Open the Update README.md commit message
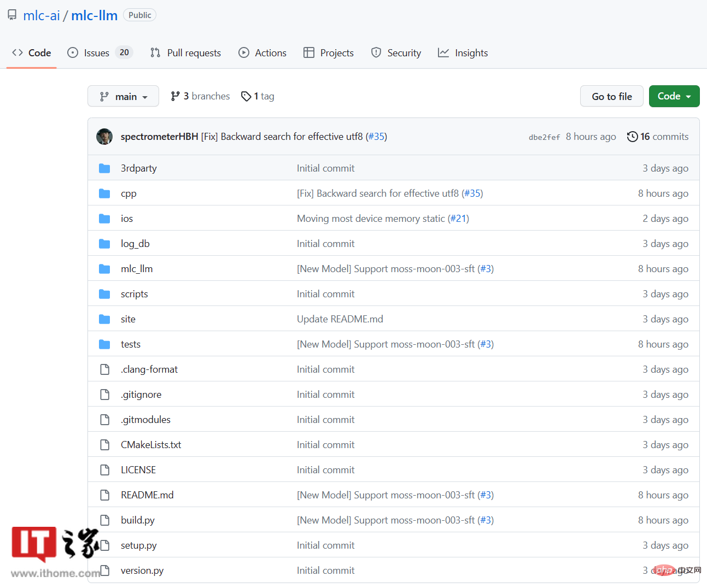The height and width of the screenshot is (588, 707). click(x=340, y=319)
